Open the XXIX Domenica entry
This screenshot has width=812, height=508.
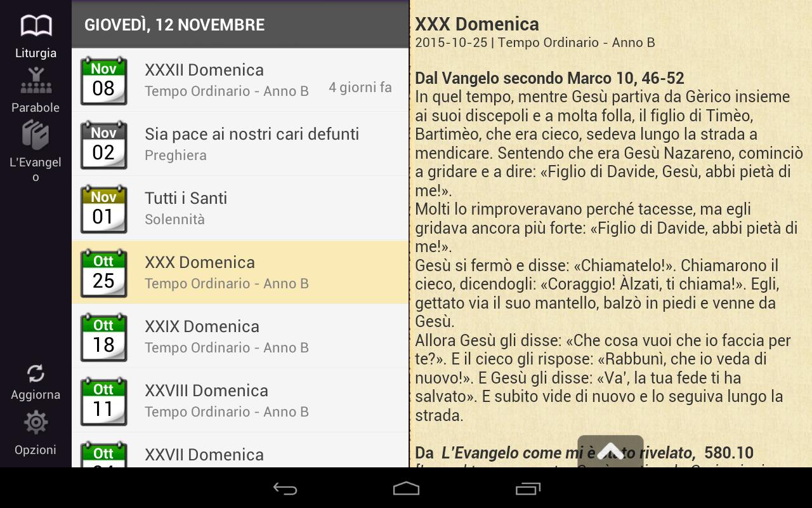tap(240, 337)
